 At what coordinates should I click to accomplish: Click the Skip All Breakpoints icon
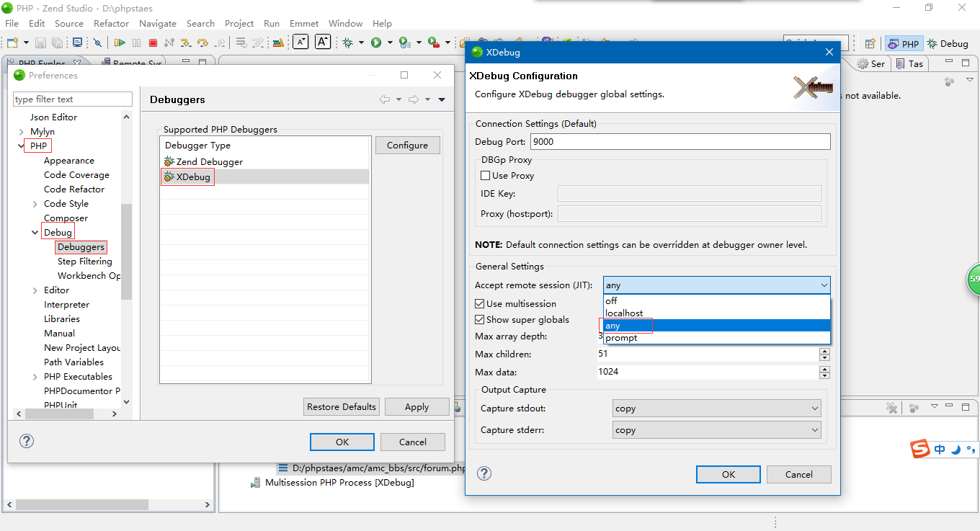click(x=97, y=43)
